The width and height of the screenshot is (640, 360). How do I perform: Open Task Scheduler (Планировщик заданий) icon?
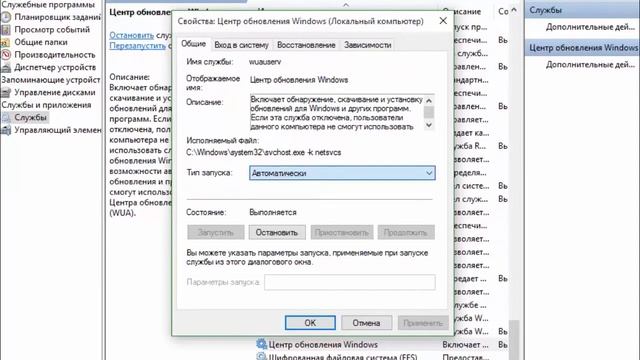(x=6, y=17)
